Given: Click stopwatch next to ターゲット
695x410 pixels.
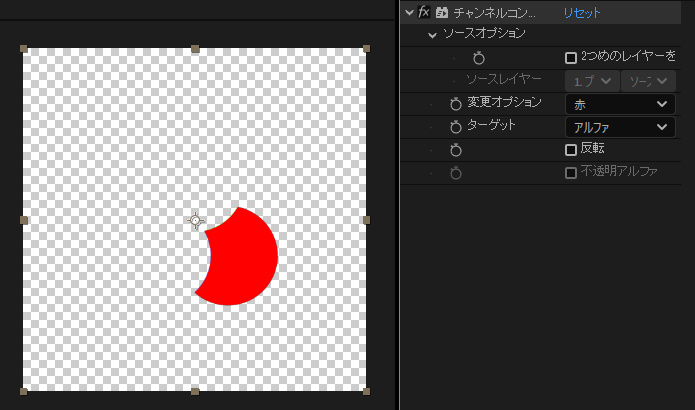Looking at the screenshot, I should (x=456, y=127).
